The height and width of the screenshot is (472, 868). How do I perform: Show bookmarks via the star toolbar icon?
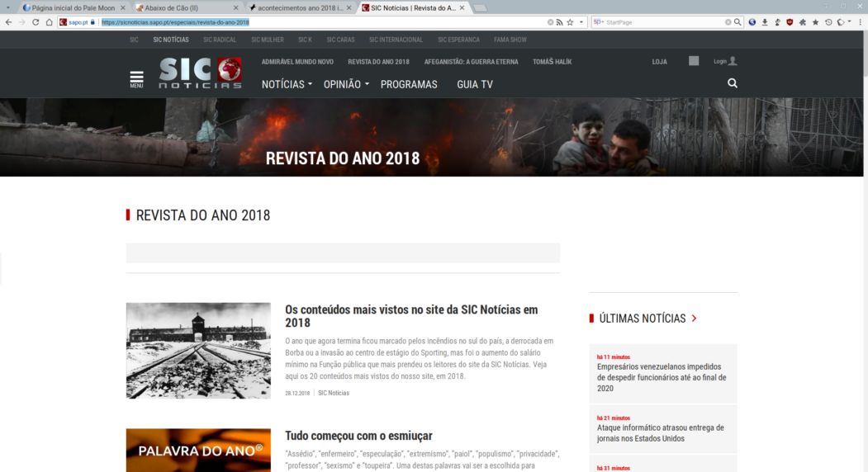click(x=815, y=22)
